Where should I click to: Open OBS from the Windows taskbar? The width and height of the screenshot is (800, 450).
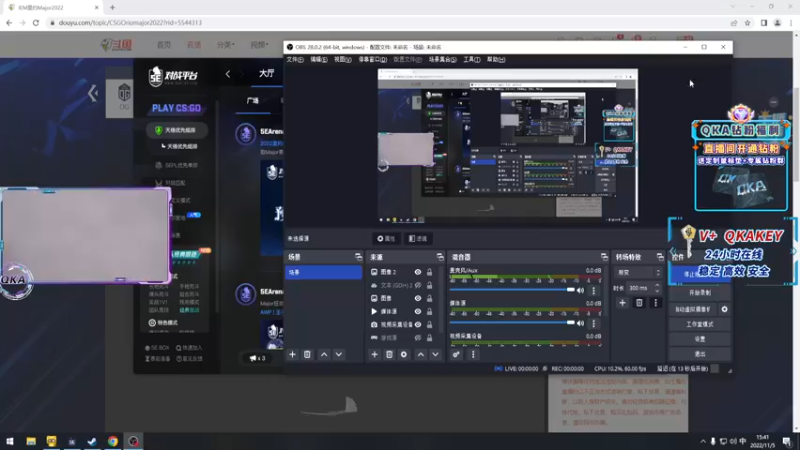pos(133,441)
